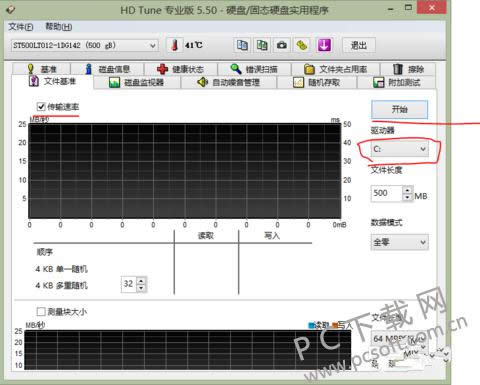Open the 帮助(H) menu
This screenshot has width=480, height=385.
pos(59,27)
